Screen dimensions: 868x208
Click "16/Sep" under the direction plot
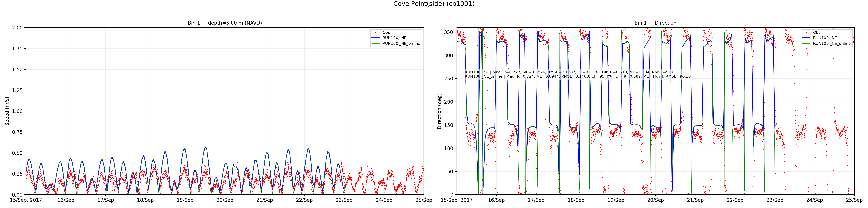click(x=496, y=200)
